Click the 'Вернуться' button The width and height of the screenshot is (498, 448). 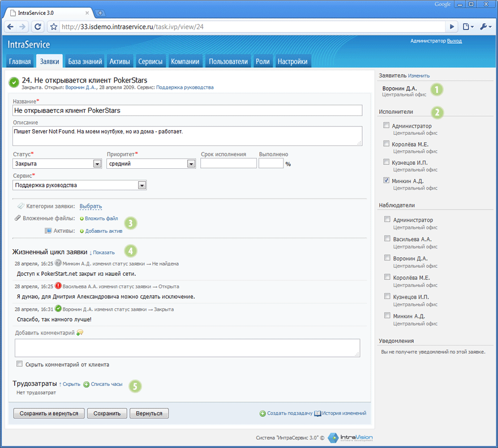point(149,413)
